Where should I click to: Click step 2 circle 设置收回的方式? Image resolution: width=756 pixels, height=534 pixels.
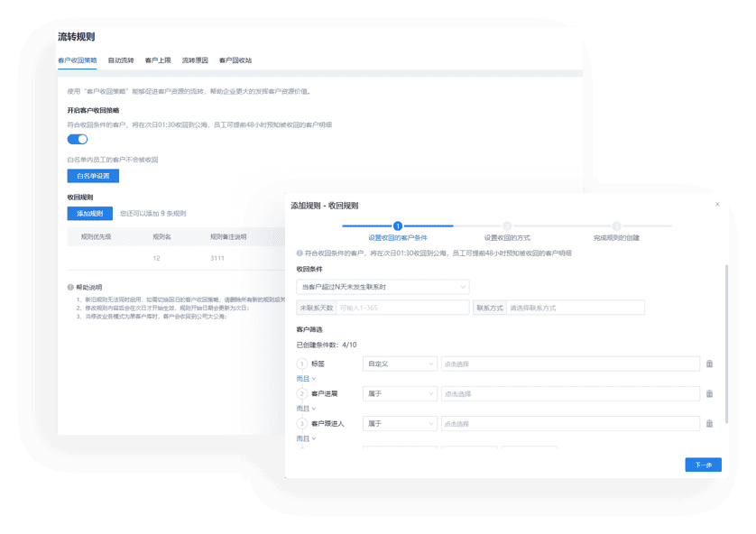(507, 226)
